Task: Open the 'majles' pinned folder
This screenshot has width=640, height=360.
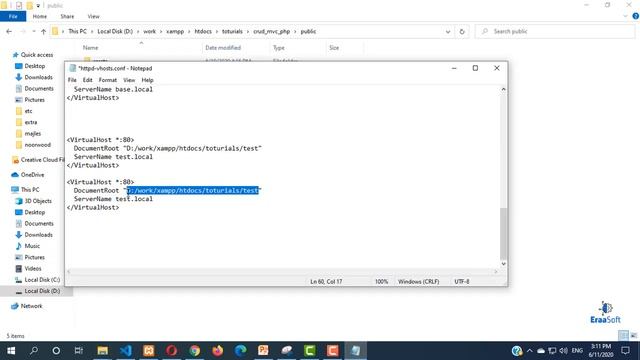Action: [x=32, y=133]
